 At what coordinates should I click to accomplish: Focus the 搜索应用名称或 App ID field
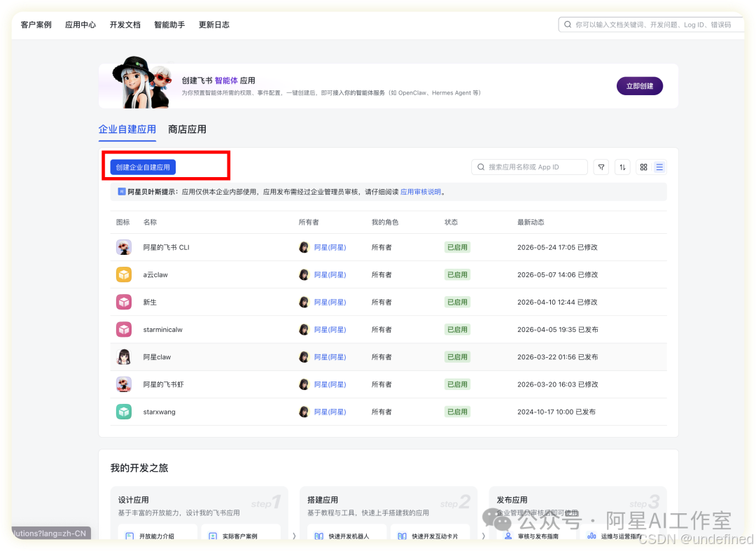pos(529,167)
